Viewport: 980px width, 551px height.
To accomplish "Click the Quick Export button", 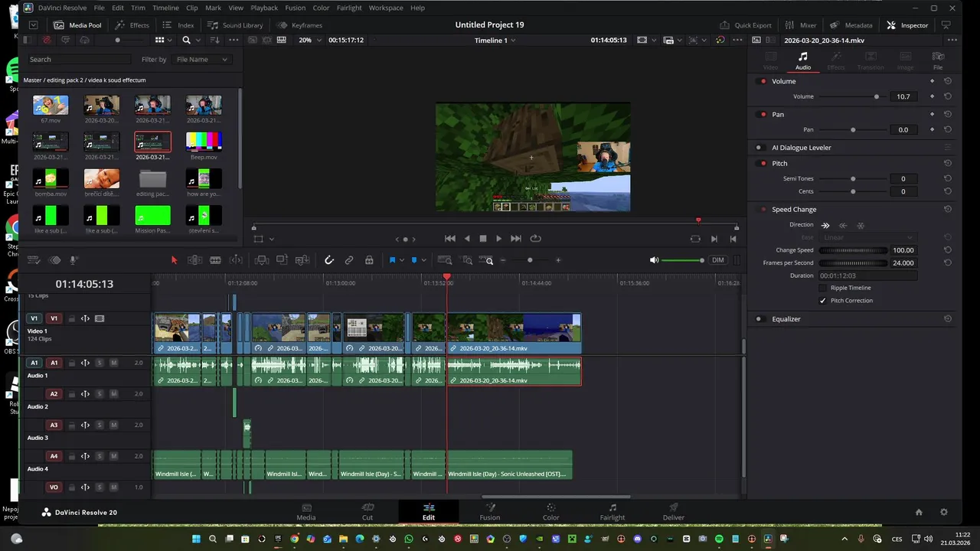I will point(745,25).
